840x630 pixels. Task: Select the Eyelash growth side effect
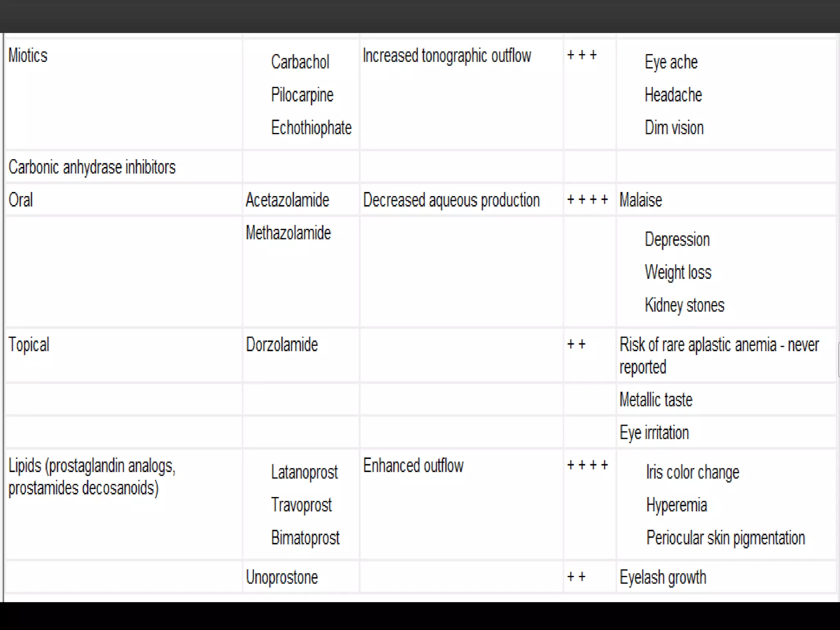coord(663,577)
